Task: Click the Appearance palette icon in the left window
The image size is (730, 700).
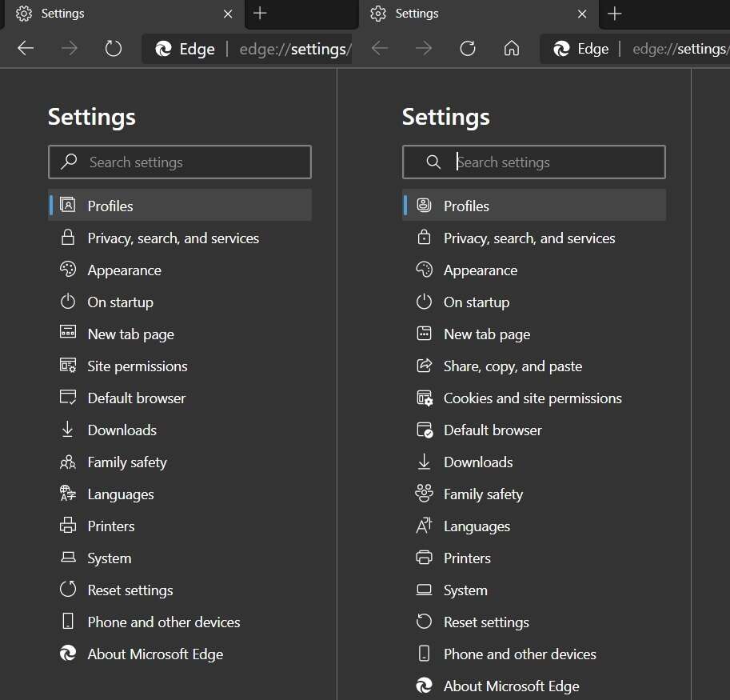Action: pyautogui.click(x=68, y=270)
